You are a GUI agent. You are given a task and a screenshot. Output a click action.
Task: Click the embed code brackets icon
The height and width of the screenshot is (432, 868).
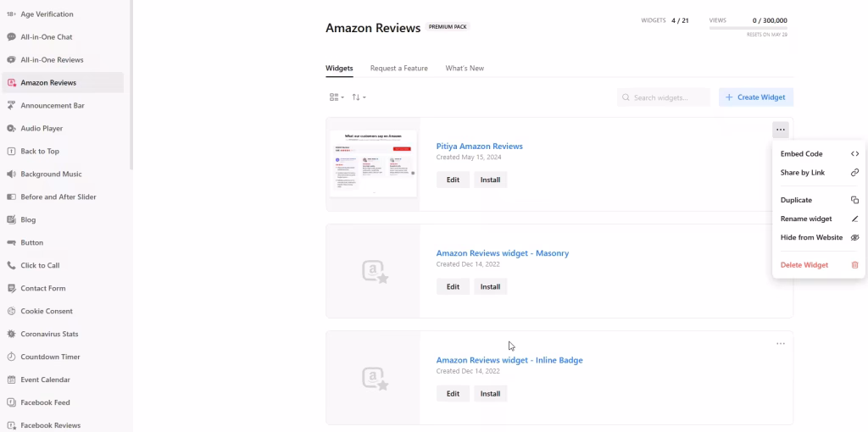tap(854, 154)
